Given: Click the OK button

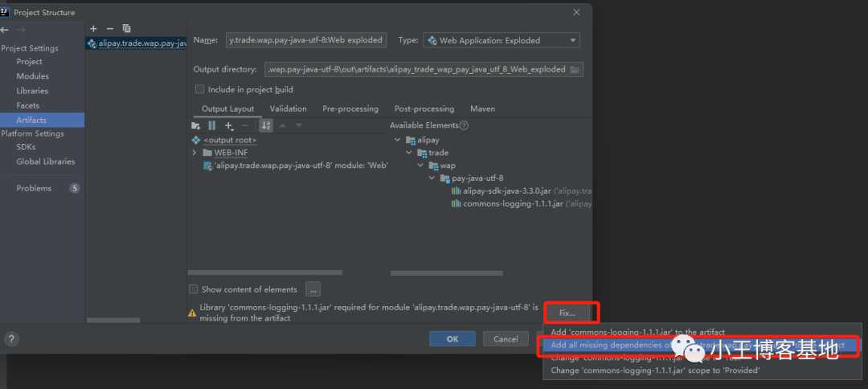Looking at the screenshot, I should pyautogui.click(x=452, y=339).
